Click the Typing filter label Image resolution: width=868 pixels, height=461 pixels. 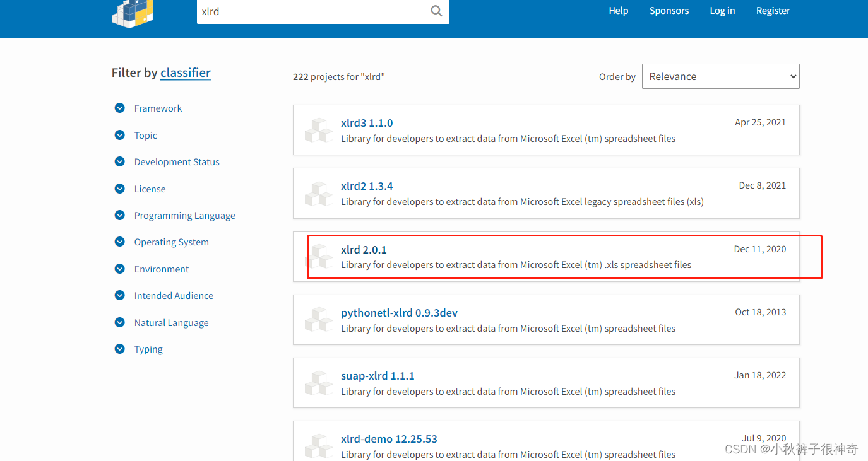[148, 349]
